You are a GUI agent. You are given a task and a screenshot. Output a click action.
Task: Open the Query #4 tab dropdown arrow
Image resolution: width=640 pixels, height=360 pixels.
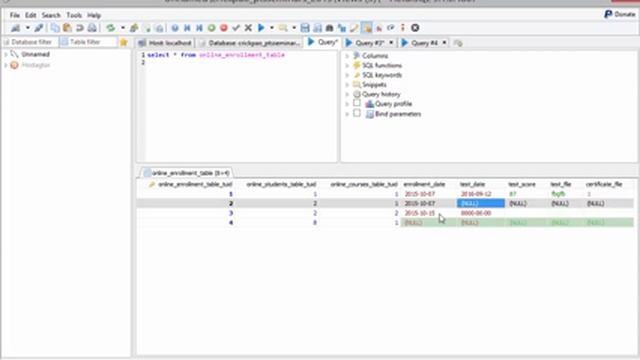point(444,43)
